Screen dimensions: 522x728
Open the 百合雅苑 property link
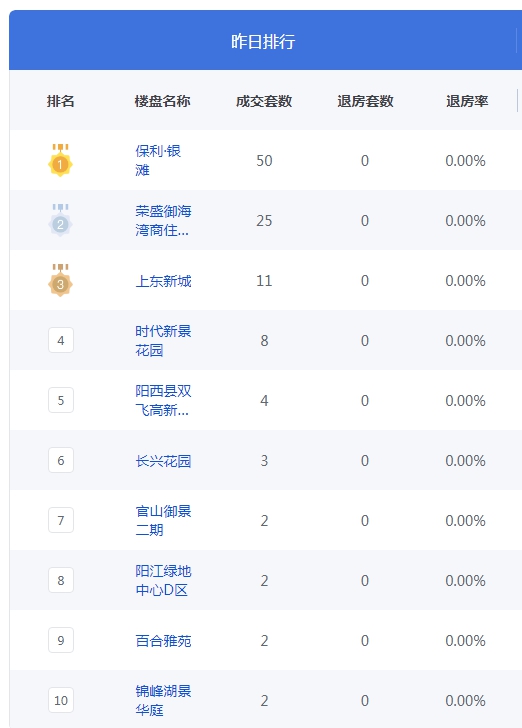tap(163, 641)
